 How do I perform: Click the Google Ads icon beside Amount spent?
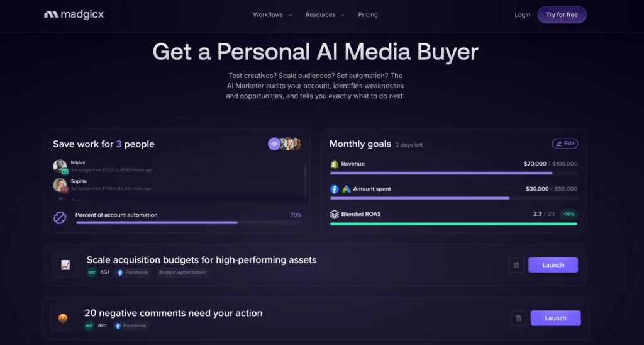(346, 189)
